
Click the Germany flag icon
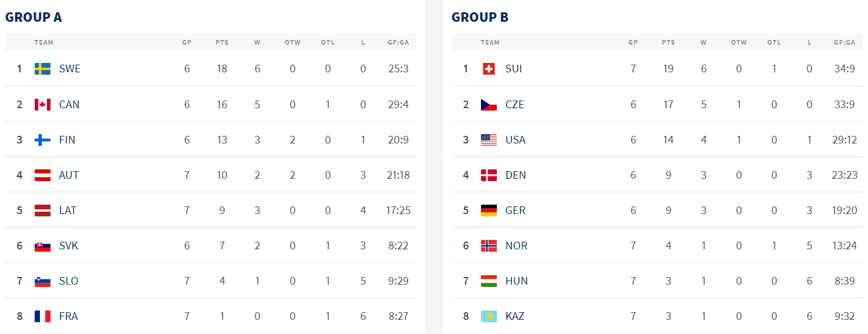[x=489, y=210]
